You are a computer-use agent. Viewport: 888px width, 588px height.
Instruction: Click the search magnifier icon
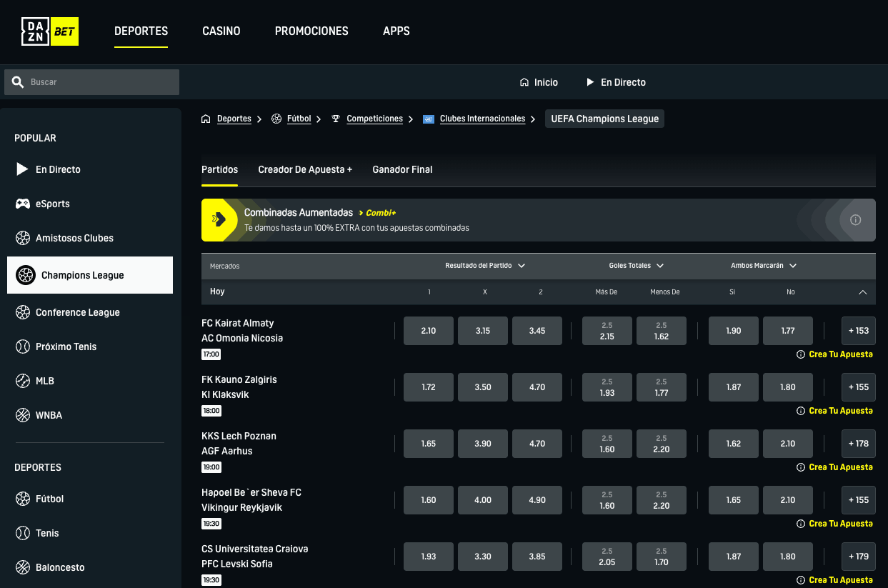point(18,82)
